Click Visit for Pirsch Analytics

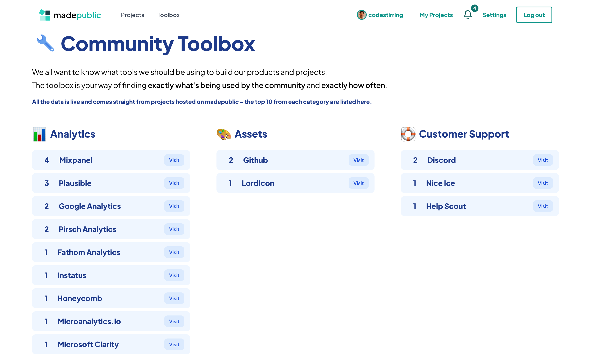(x=174, y=229)
